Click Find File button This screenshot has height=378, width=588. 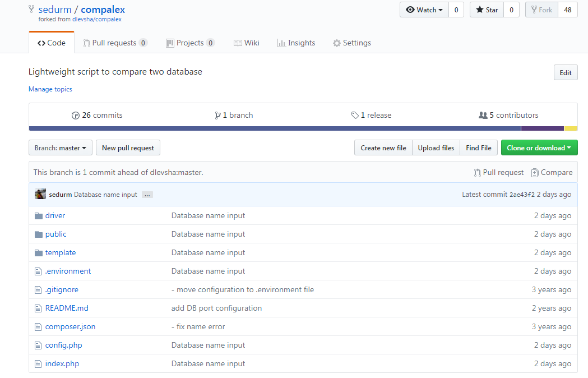tap(479, 147)
